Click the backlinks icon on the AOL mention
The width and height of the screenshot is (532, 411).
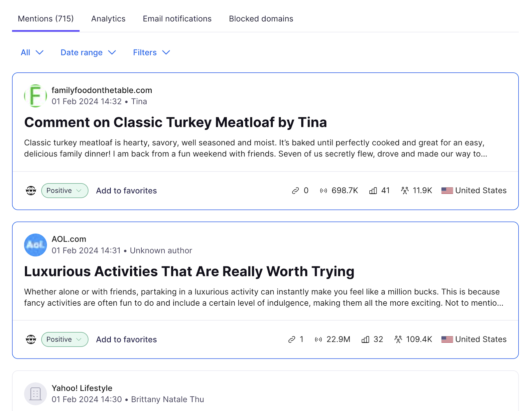point(291,339)
